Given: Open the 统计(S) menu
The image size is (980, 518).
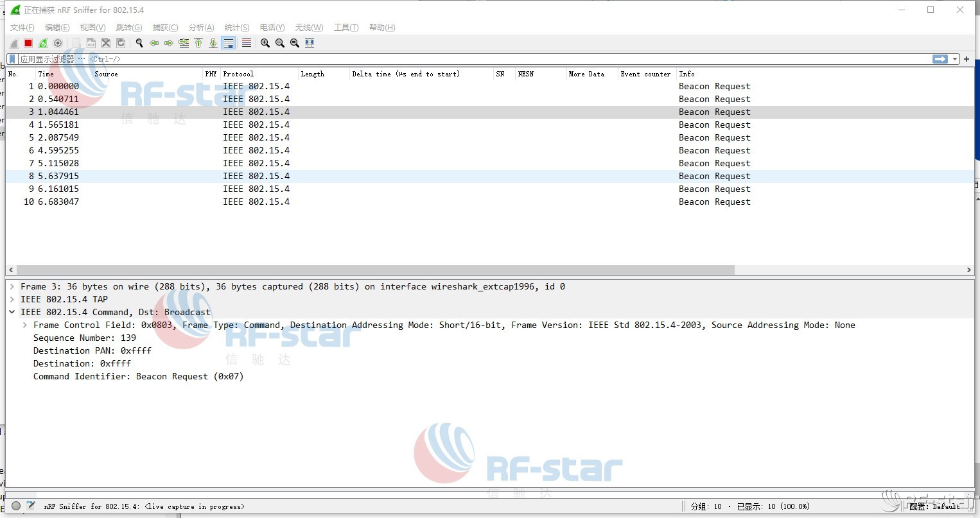Looking at the screenshot, I should coord(236,27).
